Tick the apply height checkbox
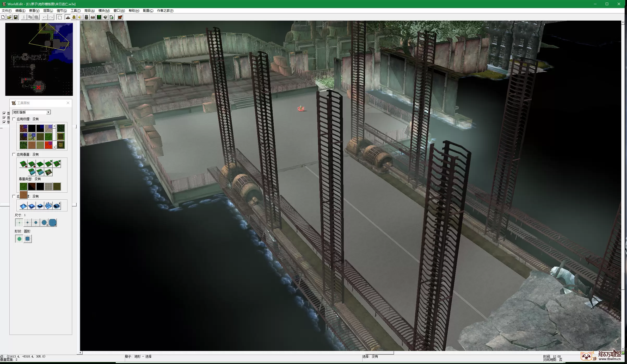This screenshot has height=364, width=627. click(14, 196)
